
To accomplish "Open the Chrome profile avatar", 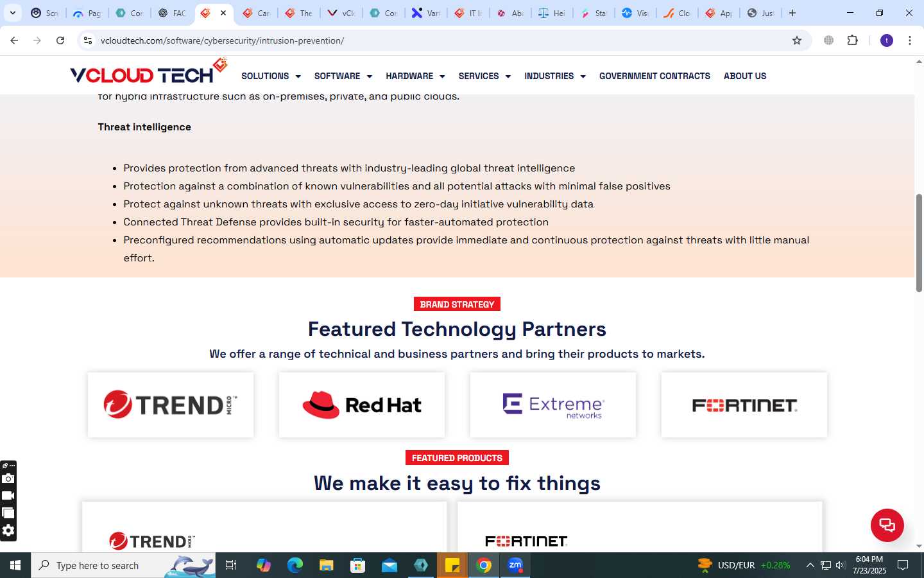I will (x=887, y=40).
